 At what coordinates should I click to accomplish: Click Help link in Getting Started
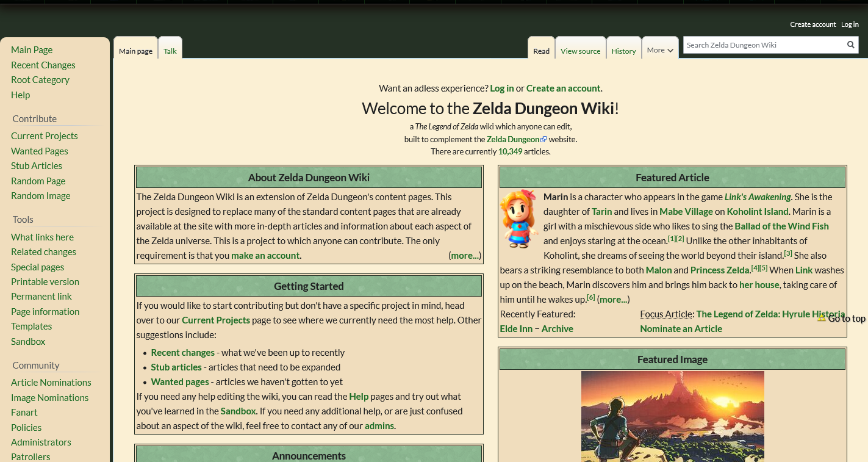click(x=359, y=396)
